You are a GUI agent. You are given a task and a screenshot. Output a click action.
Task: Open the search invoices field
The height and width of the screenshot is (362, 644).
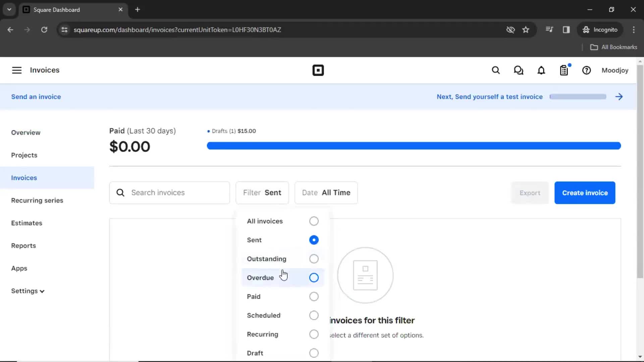170,192
